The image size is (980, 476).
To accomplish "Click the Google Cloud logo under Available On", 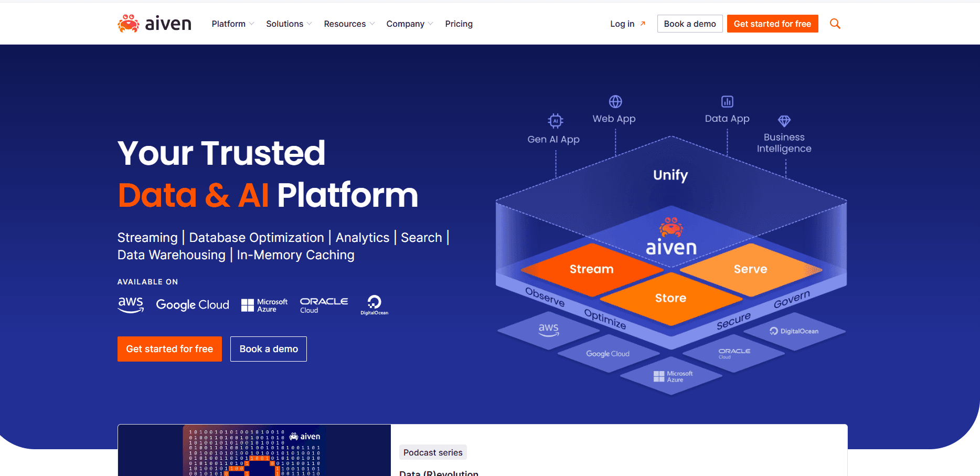I will point(193,304).
